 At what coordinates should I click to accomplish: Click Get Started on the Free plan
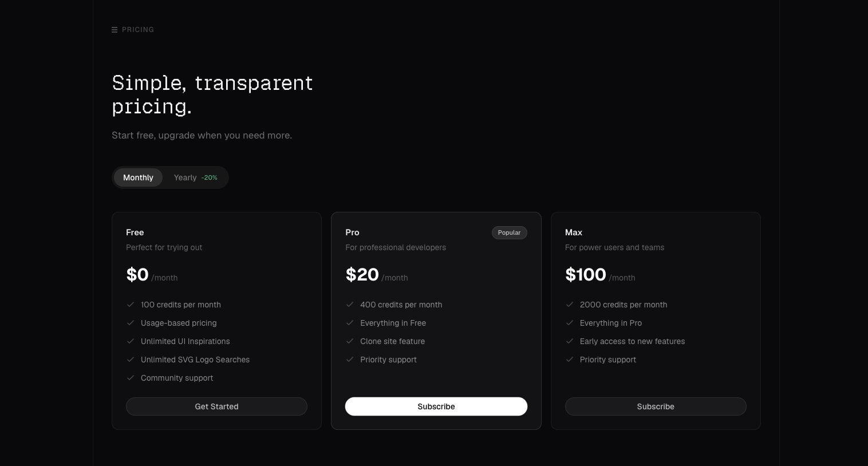point(216,406)
